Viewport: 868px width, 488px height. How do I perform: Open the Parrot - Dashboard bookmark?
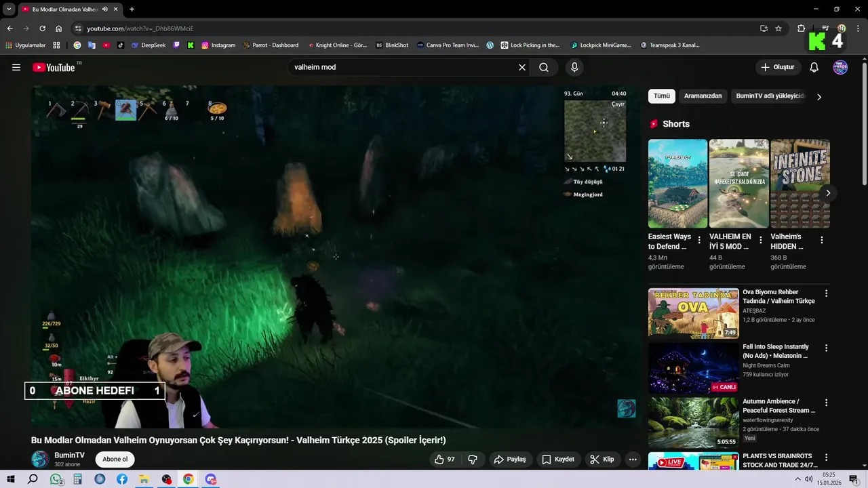[x=271, y=45]
